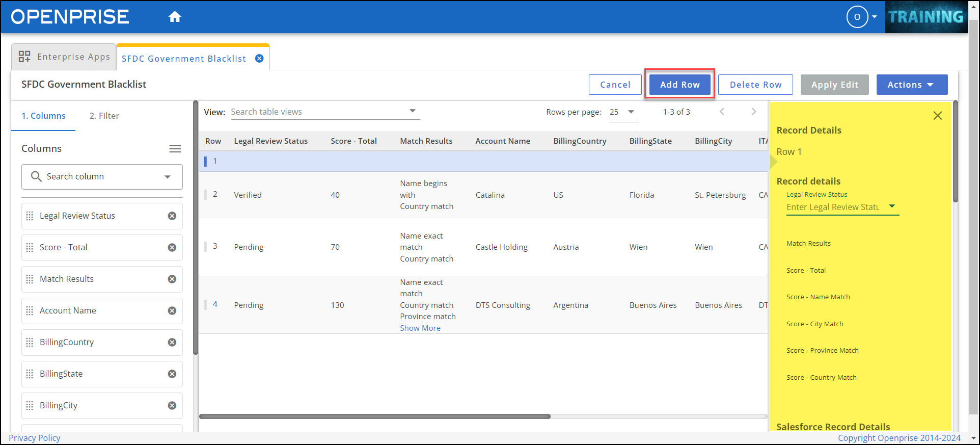Close the SFDC Government Blacklist tab
The image size is (980, 445).
(x=259, y=59)
